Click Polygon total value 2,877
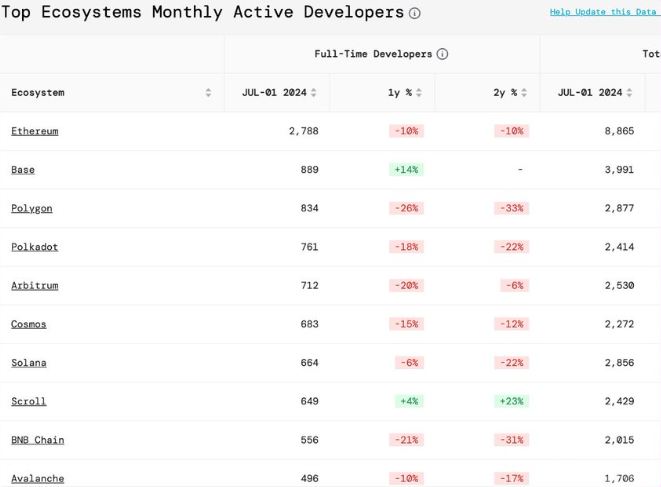 [619, 208]
